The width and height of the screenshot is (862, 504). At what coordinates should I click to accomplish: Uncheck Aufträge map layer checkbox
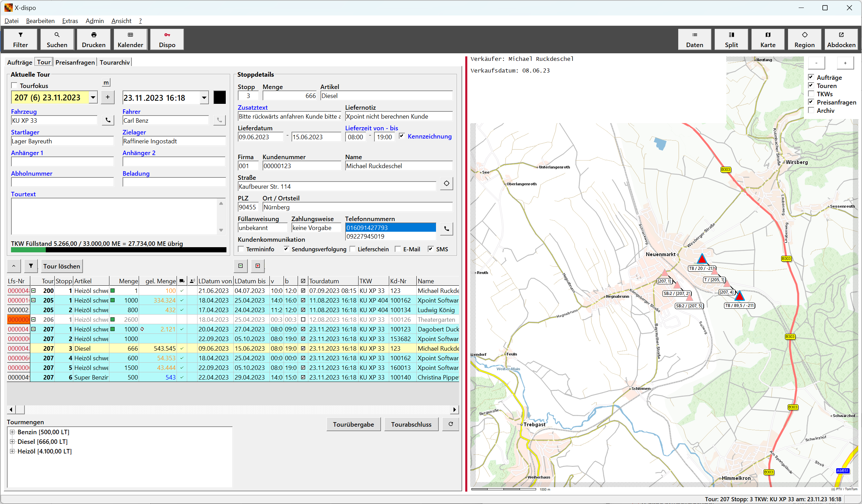(x=811, y=77)
